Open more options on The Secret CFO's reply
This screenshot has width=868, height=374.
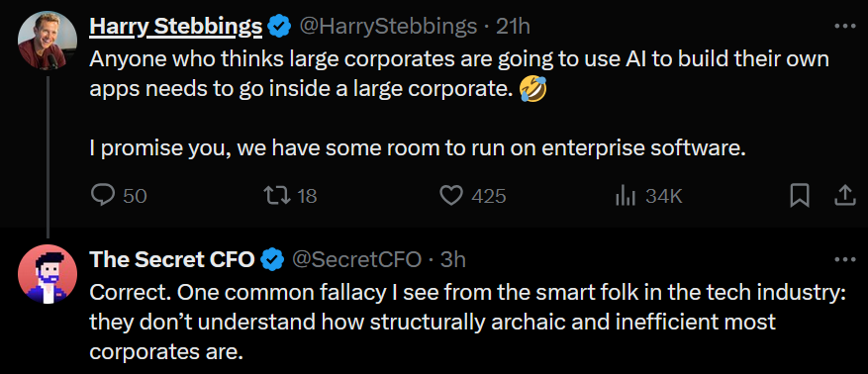click(845, 259)
